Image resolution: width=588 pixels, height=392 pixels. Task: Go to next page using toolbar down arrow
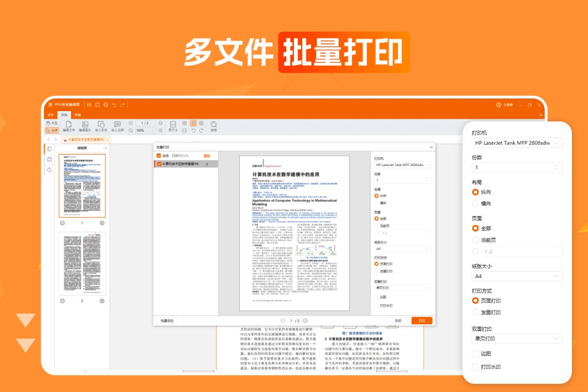(161, 123)
